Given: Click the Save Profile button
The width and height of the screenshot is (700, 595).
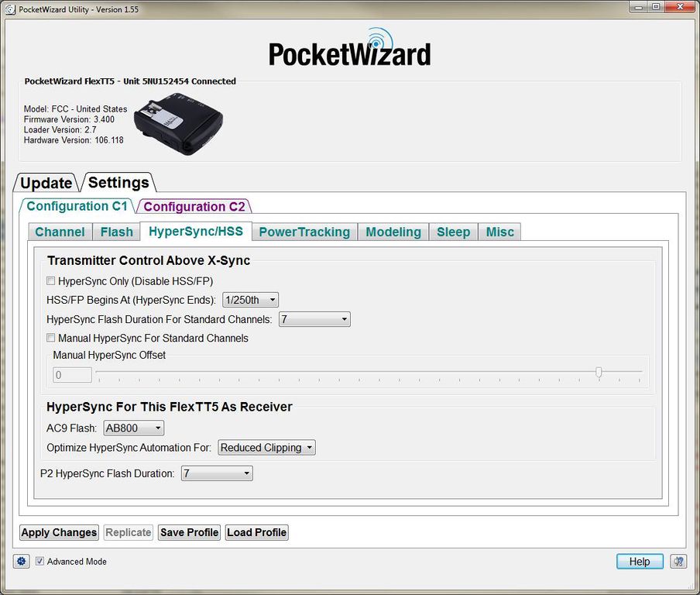Looking at the screenshot, I should click(x=189, y=532).
